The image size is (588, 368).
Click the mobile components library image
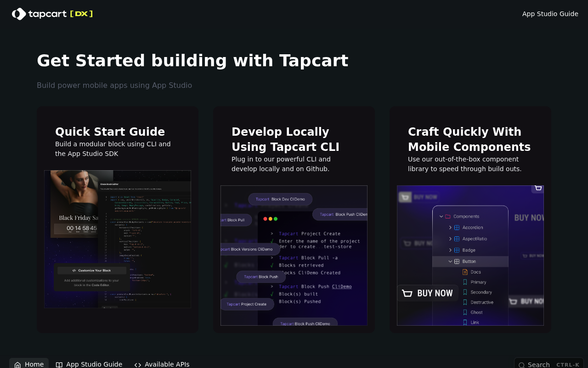[470, 255]
